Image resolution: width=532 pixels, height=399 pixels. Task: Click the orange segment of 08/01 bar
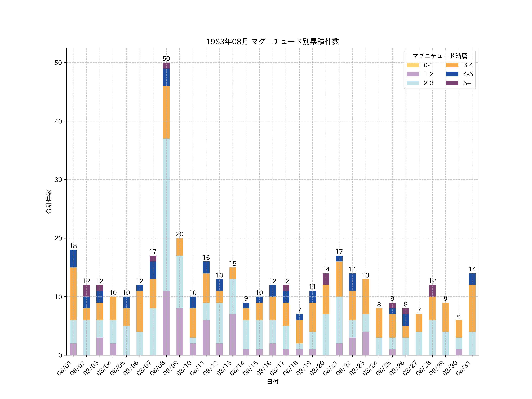coord(73,293)
